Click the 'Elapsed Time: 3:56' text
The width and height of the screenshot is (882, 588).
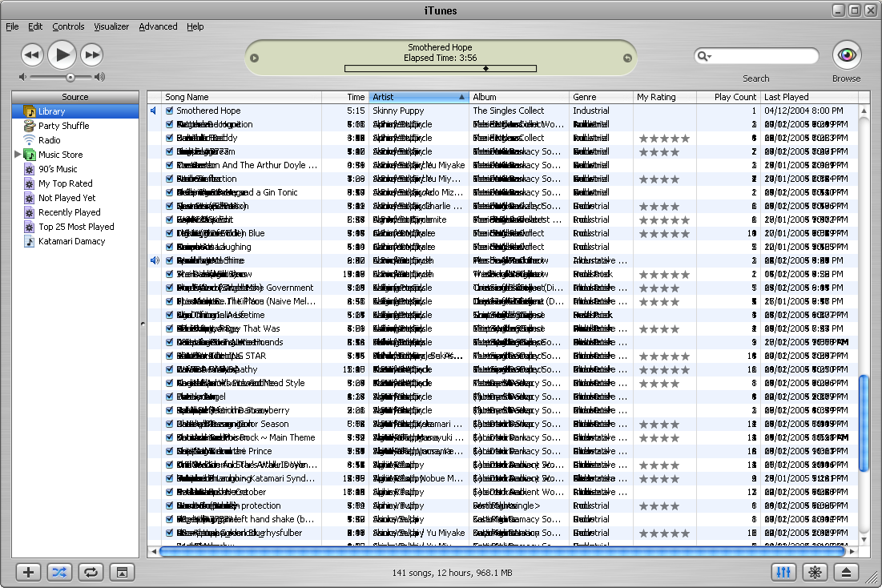(x=440, y=58)
